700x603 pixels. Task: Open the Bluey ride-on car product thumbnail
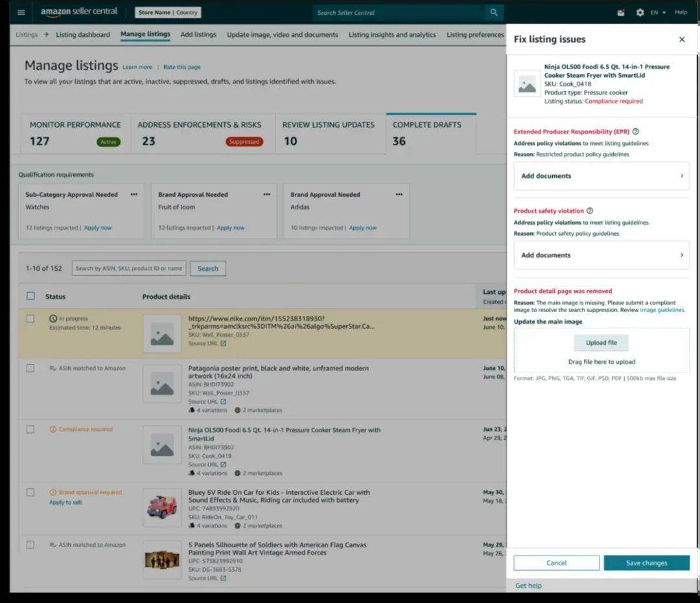coord(162,508)
